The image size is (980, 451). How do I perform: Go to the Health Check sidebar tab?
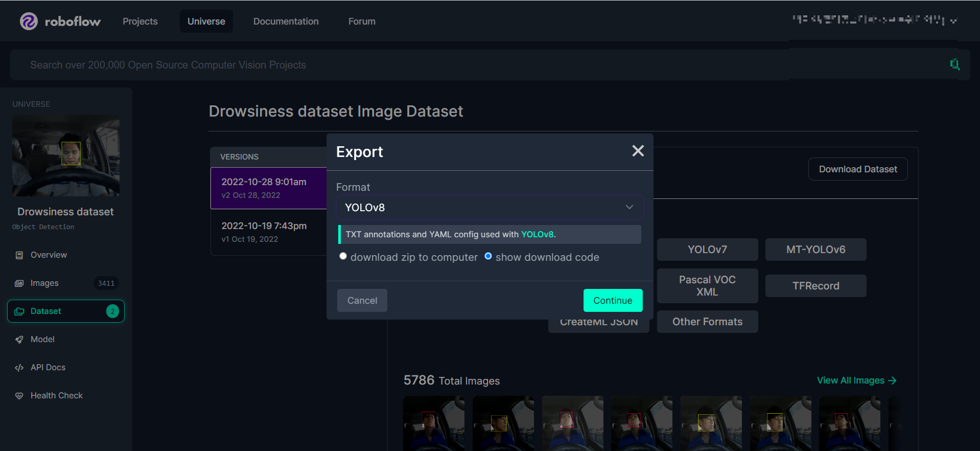pos(66,396)
